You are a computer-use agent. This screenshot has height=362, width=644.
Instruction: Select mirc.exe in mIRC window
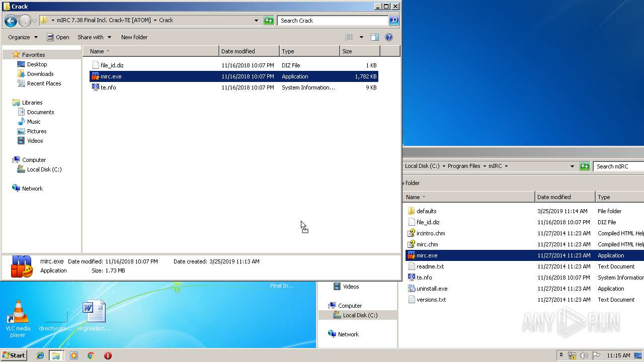[x=525, y=255]
